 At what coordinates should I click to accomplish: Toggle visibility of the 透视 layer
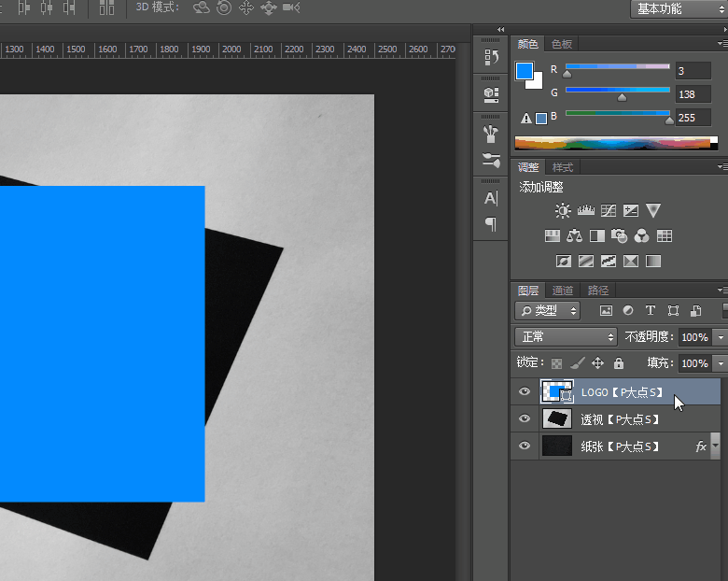pos(525,419)
